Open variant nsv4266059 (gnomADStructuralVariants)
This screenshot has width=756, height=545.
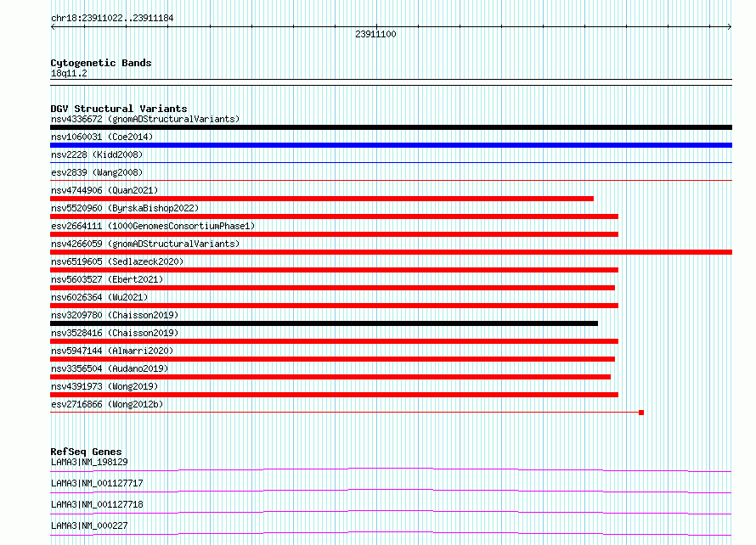click(x=145, y=244)
